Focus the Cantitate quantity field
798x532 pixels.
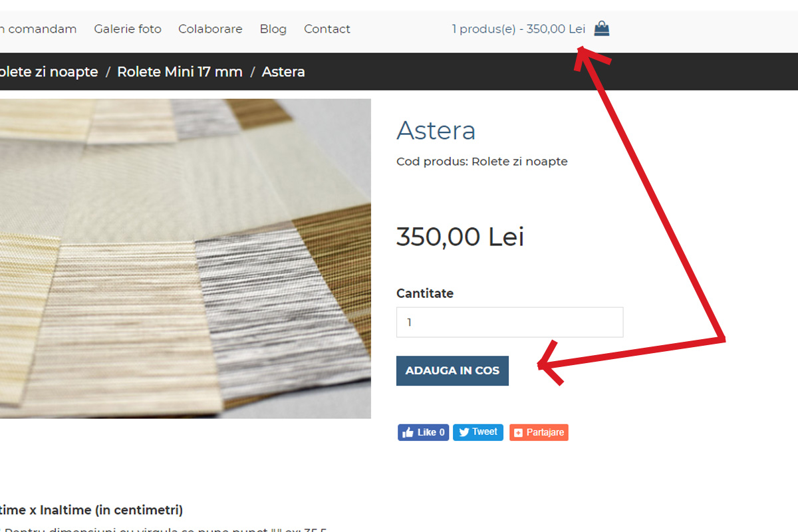510,323
